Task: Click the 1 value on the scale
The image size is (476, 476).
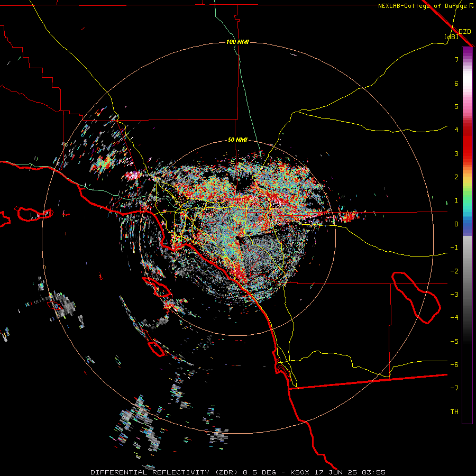Action: point(456,200)
